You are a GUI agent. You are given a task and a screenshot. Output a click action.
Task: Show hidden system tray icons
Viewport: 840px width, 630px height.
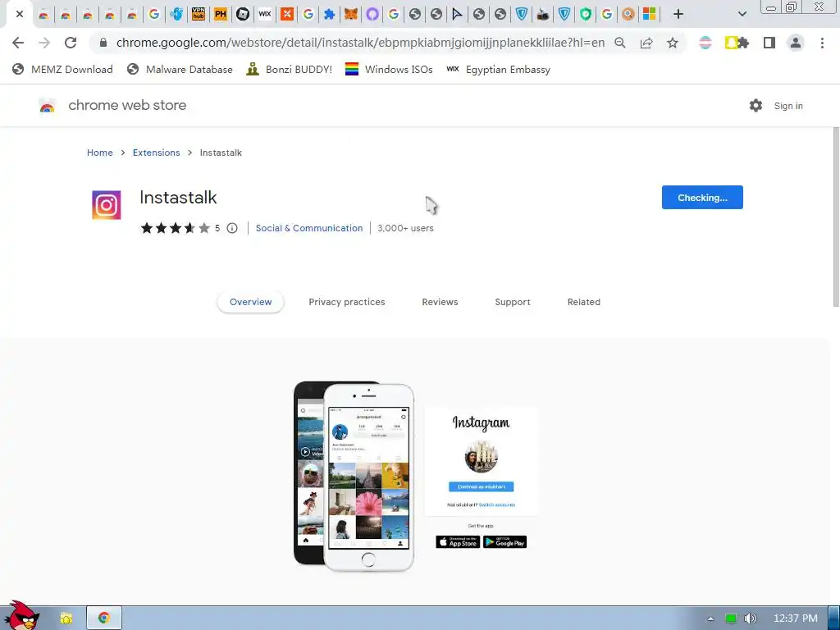click(710, 619)
